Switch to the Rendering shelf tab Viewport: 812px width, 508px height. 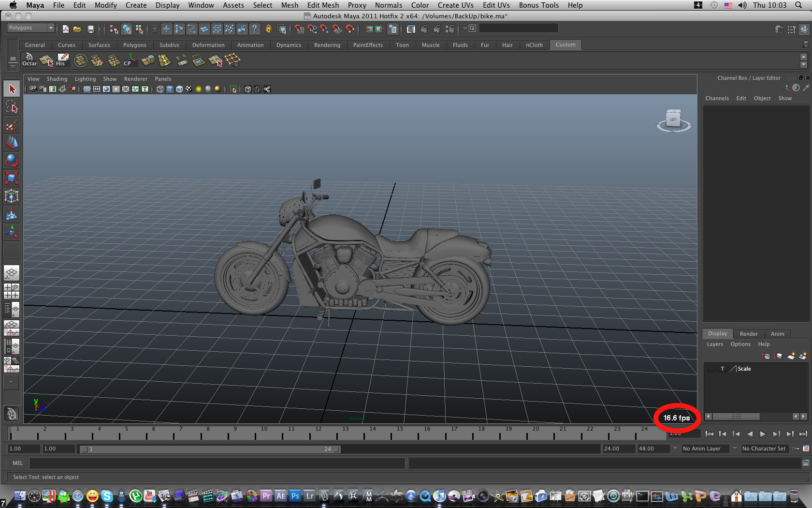[x=327, y=45]
